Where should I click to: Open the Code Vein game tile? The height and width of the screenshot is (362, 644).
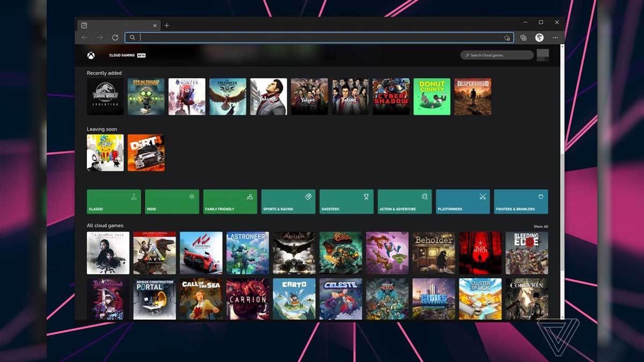527,299
